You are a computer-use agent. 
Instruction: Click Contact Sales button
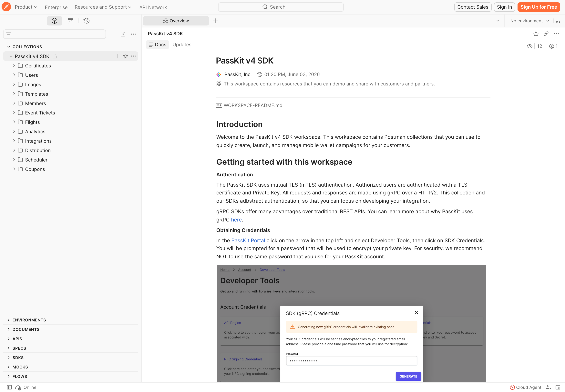[473, 7]
